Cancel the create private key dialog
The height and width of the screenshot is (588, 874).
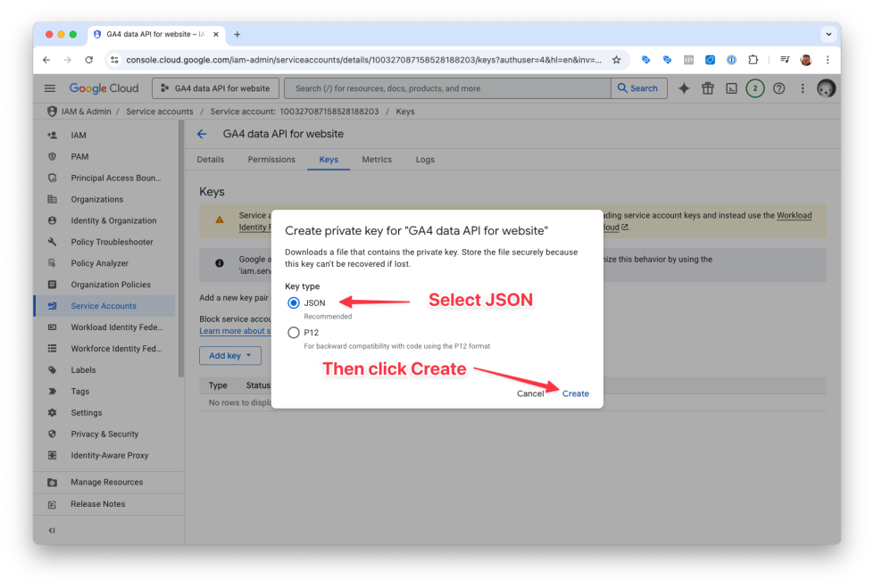[x=530, y=393]
